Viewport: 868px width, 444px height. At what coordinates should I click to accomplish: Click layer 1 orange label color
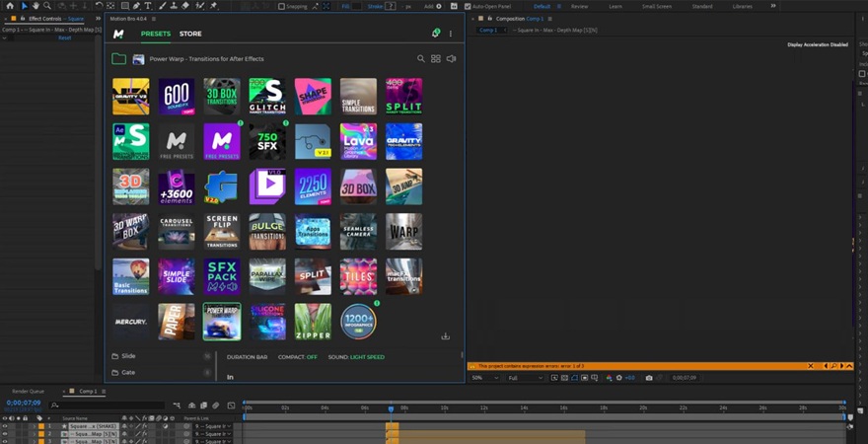click(x=40, y=426)
